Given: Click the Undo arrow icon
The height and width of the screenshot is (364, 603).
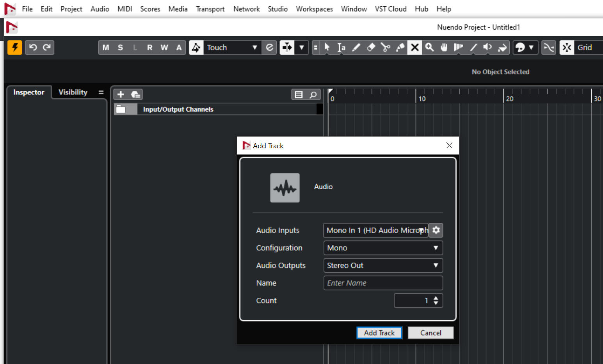Looking at the screenshot, I should pyautogui.click(x=33, y=48).
